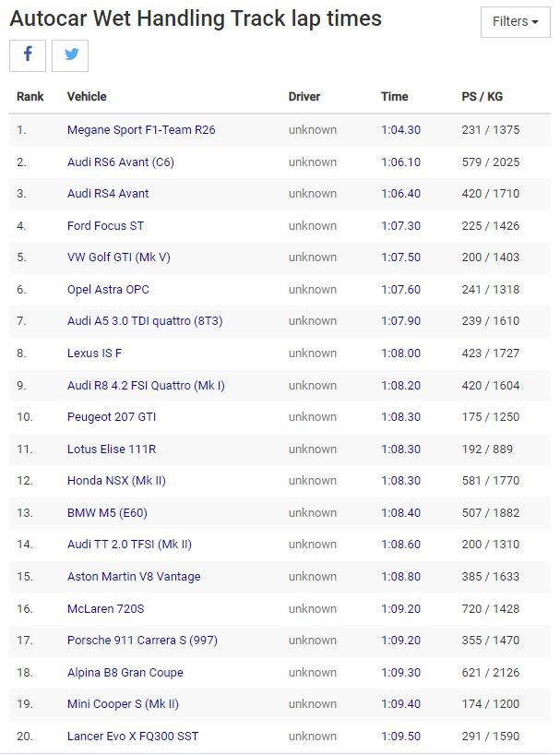Share page via Facebook icon
The width and height of the screenshot is (560, 755).
click(28, 56)
